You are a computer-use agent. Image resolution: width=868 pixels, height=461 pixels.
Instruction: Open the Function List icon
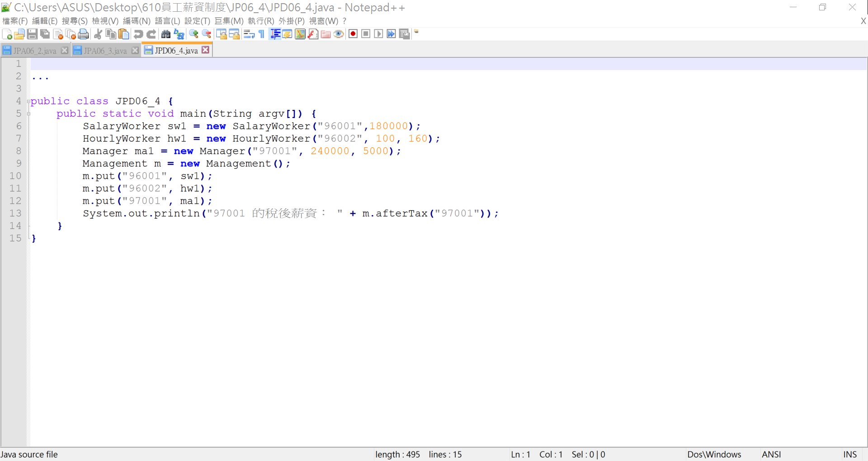(313, 34)
